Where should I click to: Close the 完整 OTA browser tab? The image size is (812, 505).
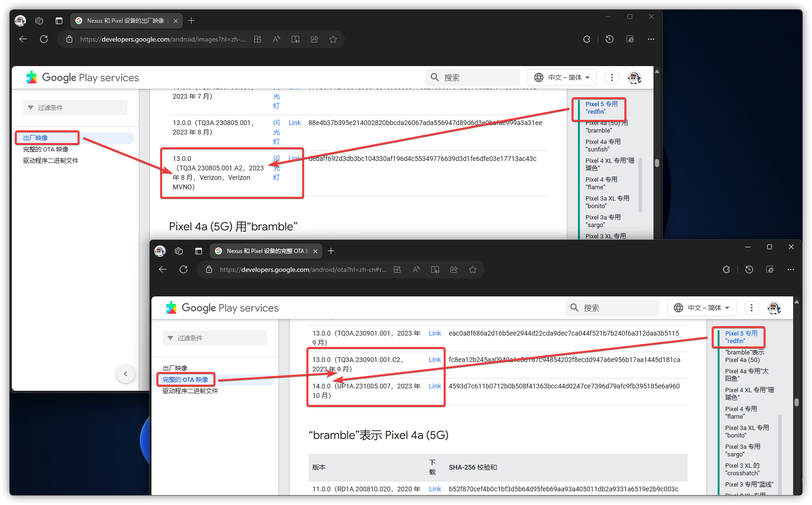point(315,251)
